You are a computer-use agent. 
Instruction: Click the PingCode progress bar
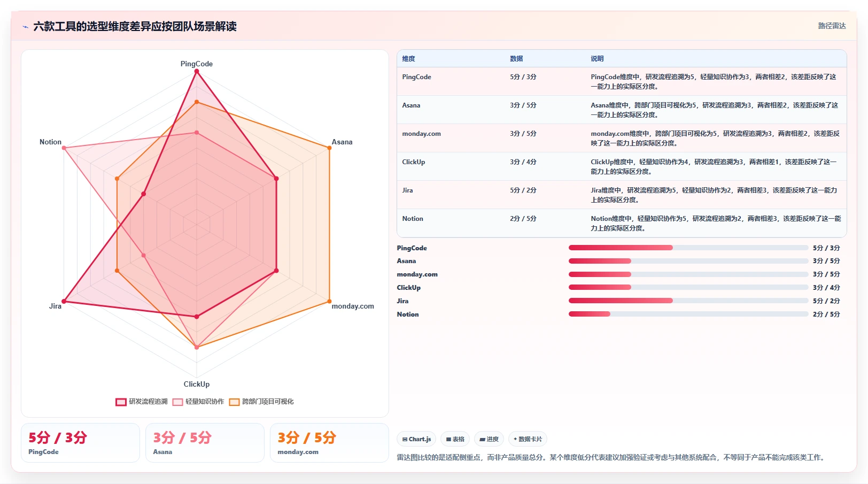688,248
